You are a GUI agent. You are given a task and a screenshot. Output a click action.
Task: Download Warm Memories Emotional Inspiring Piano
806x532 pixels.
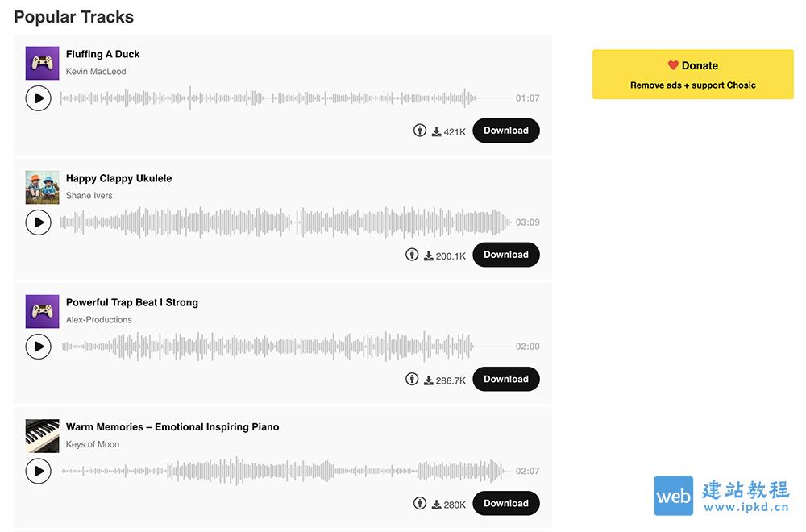click(x=506, y=503)
